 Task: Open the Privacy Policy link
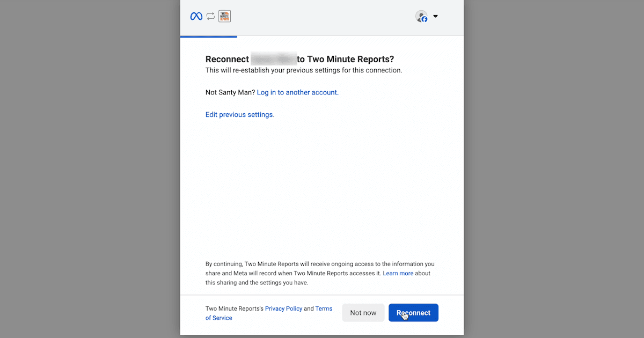(x=283, y=308)
